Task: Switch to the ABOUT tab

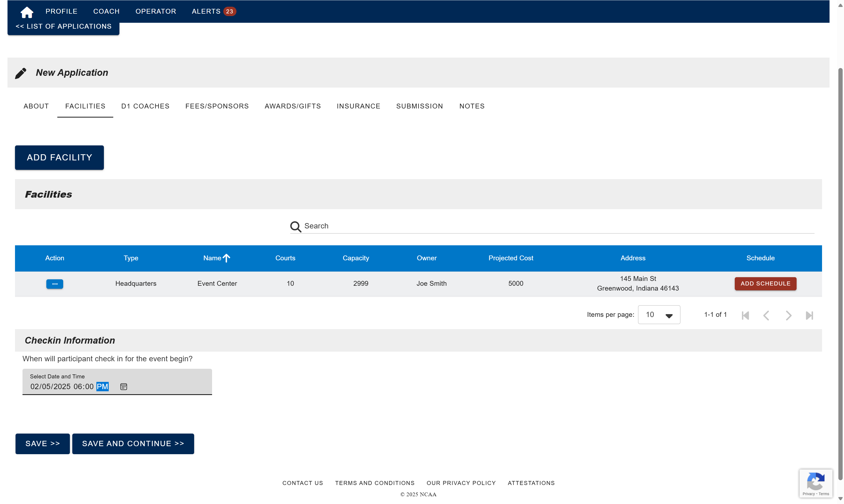Action: click(36, 106)
